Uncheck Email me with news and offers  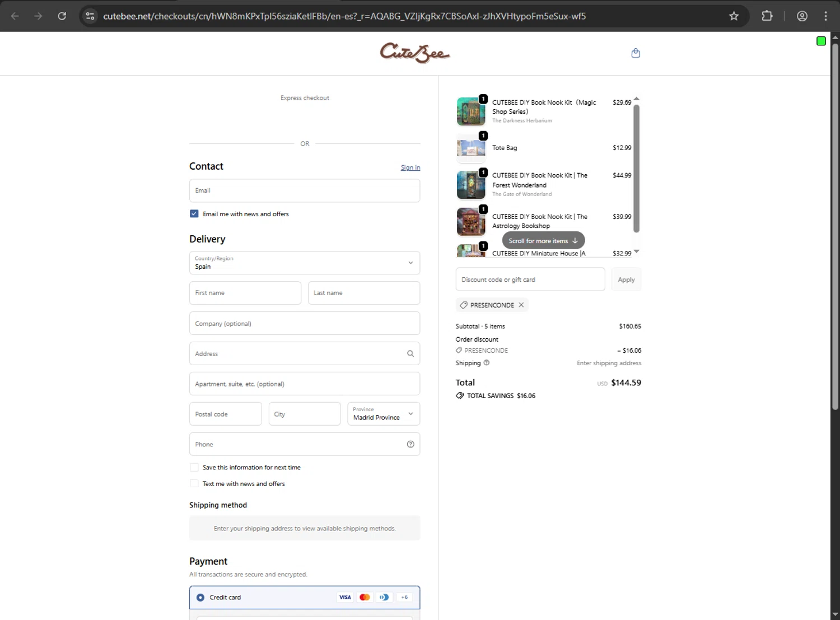194,213
